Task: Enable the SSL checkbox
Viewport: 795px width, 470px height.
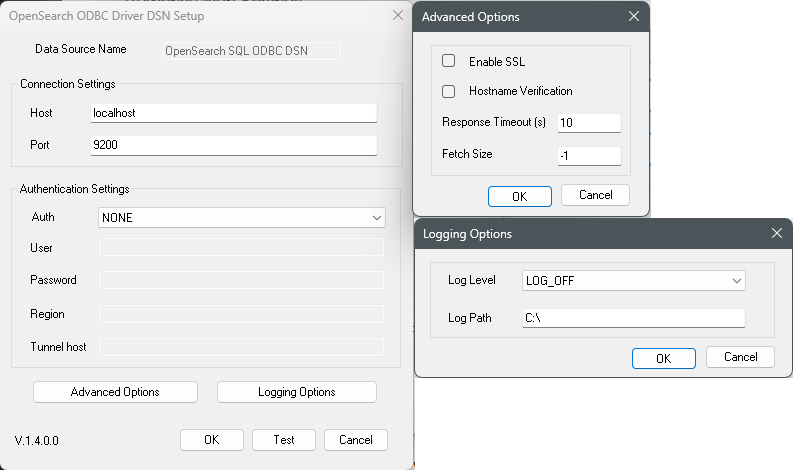Action: (x=448, y=61)
